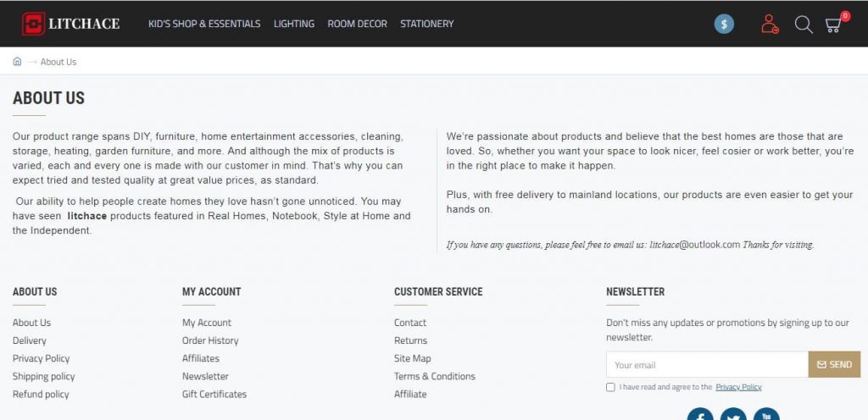The image size is (868, 420).
Task: Open the currency dollar selector
Action: 724,24
